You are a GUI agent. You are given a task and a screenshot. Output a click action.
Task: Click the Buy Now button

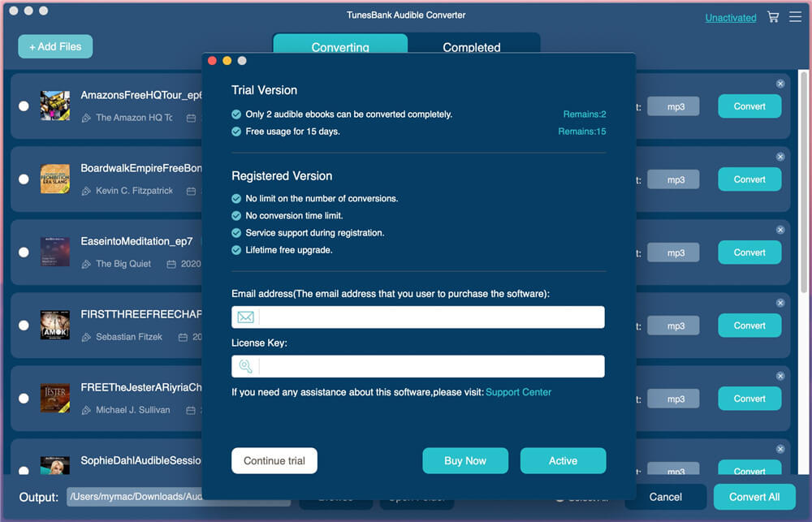tap(465, 460)
